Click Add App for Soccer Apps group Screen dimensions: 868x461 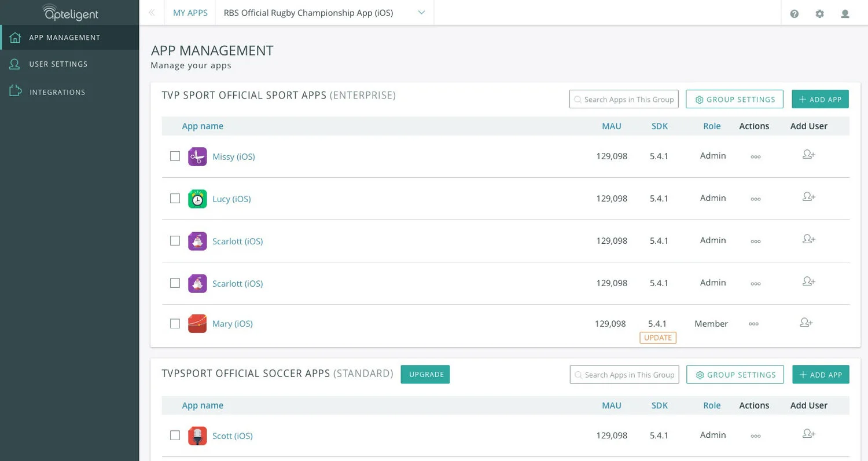pos(821,374)
